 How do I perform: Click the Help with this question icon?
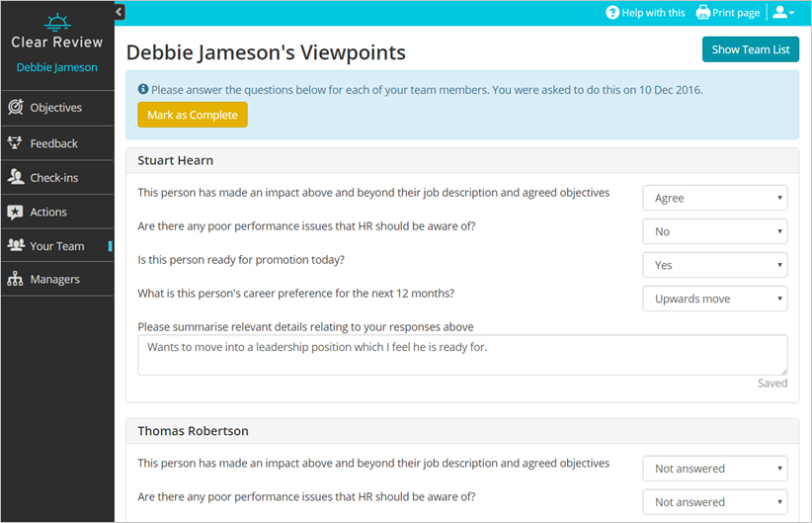point(612,13)
